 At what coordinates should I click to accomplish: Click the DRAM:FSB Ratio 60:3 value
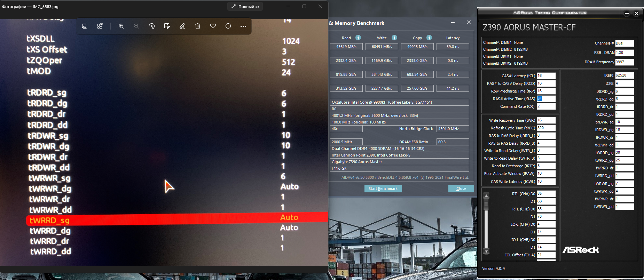point(453,142)
